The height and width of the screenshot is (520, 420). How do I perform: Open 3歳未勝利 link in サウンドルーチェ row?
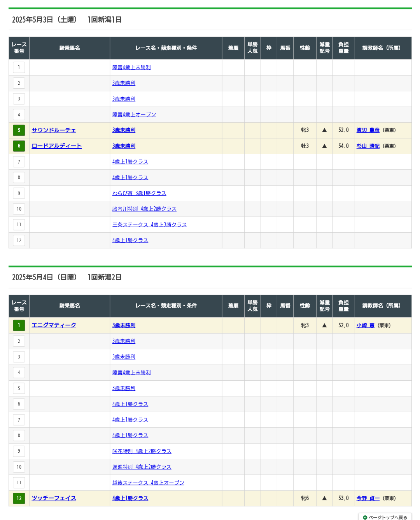point(124,130)
